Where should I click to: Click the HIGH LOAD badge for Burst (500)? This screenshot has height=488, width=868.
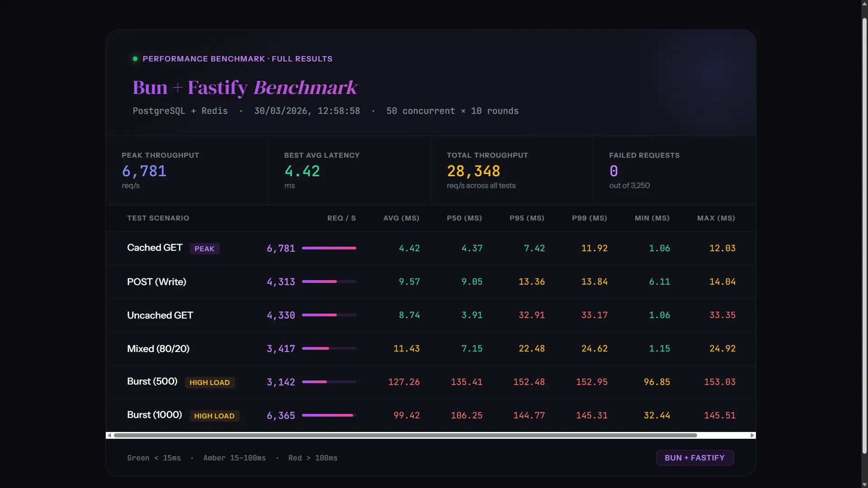(x=209, y=382)
